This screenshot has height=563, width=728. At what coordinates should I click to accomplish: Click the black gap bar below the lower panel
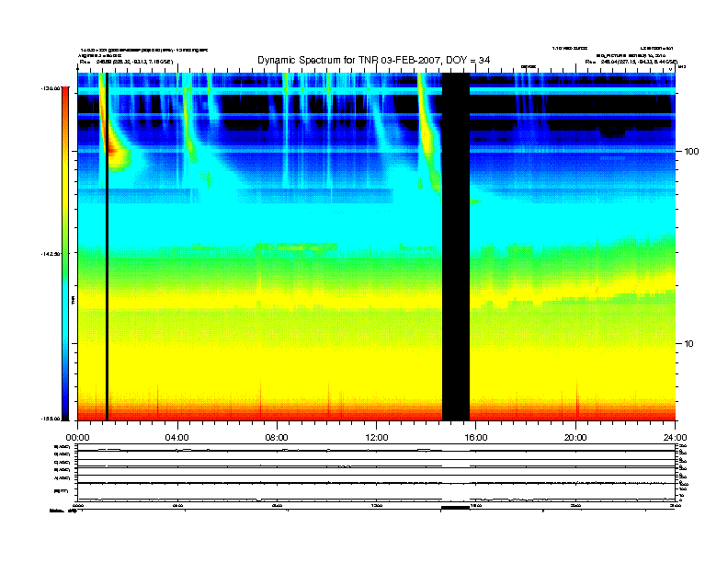point(456,508)
